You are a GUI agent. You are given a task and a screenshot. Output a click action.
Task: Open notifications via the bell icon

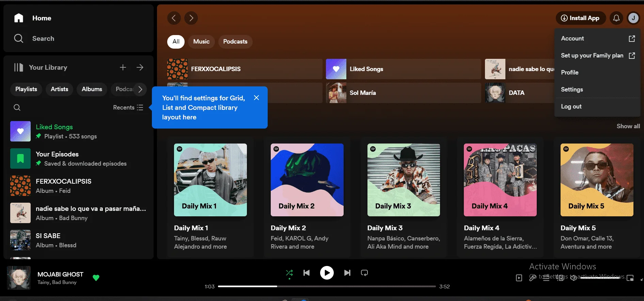(x=616, y=18)
